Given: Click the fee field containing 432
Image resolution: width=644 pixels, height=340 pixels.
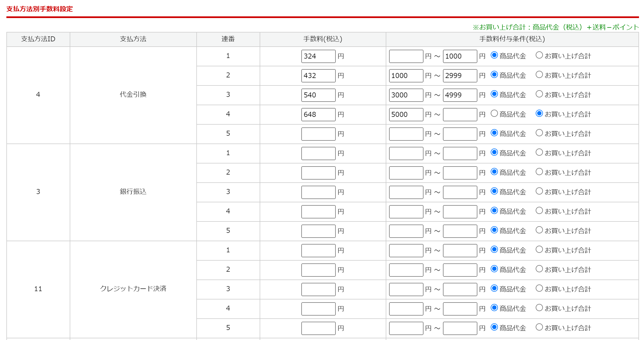Looking at the screenshot, I should click(x=318, y=76).
